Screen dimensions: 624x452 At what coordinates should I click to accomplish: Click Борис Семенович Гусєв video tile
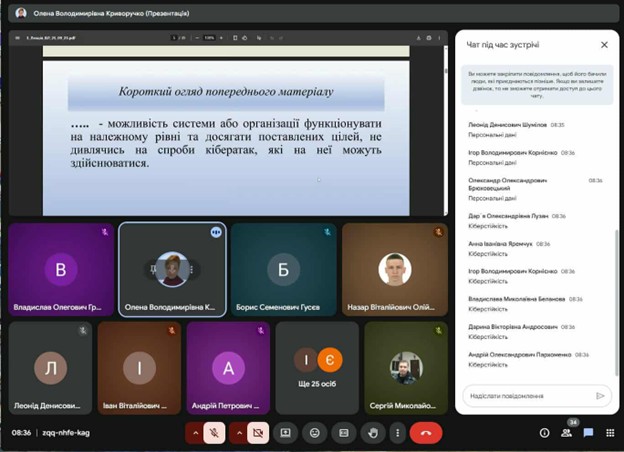click(282, 269)
